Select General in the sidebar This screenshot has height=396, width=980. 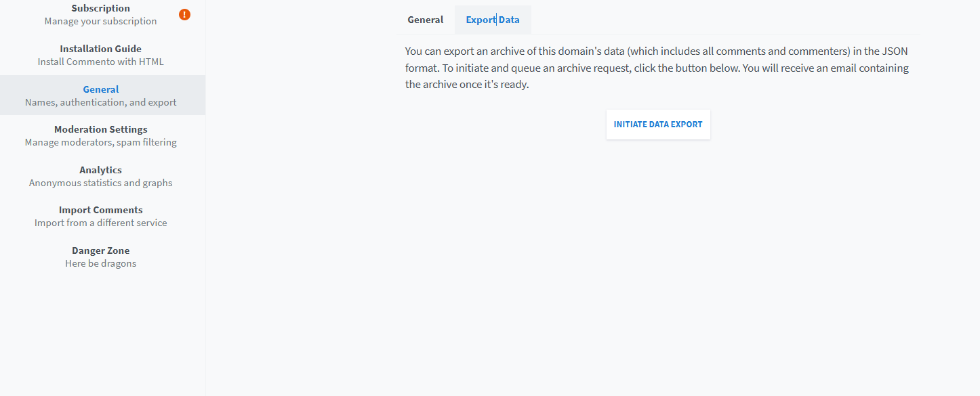(100, 89)
